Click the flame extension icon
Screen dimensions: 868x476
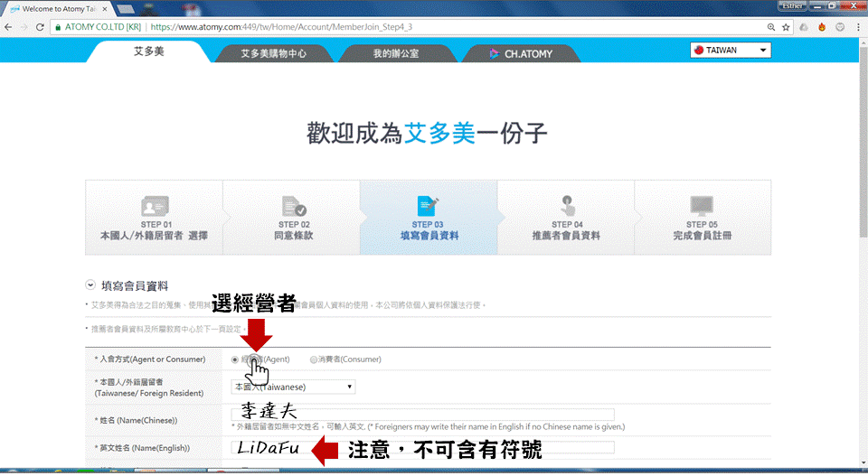pyautogui.click(x=822, y=27)
